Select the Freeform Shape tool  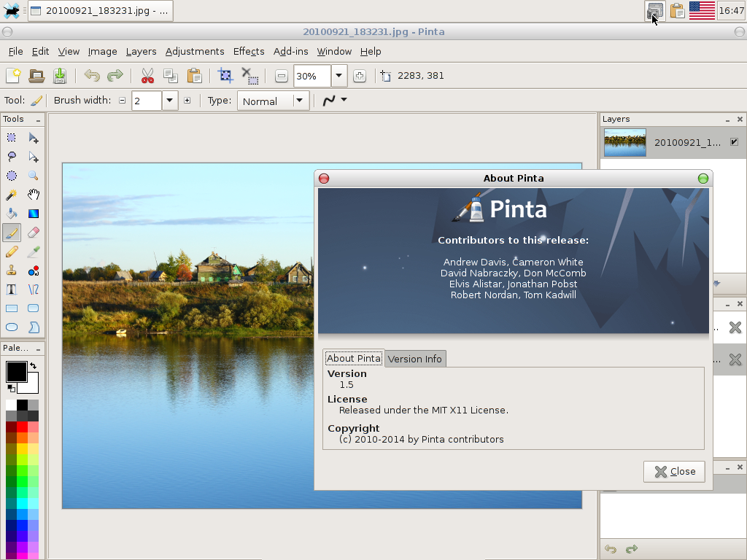pos(34,327)
